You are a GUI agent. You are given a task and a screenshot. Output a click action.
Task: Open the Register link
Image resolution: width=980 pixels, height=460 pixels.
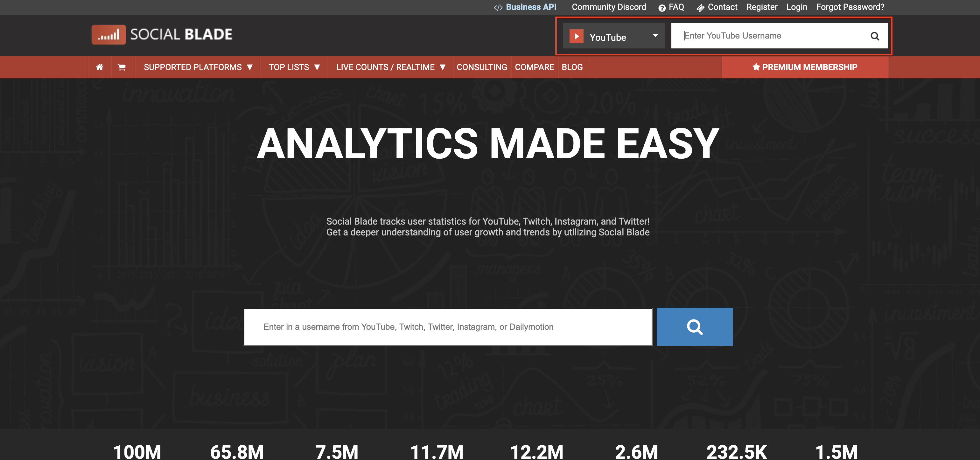pos(762,7)
